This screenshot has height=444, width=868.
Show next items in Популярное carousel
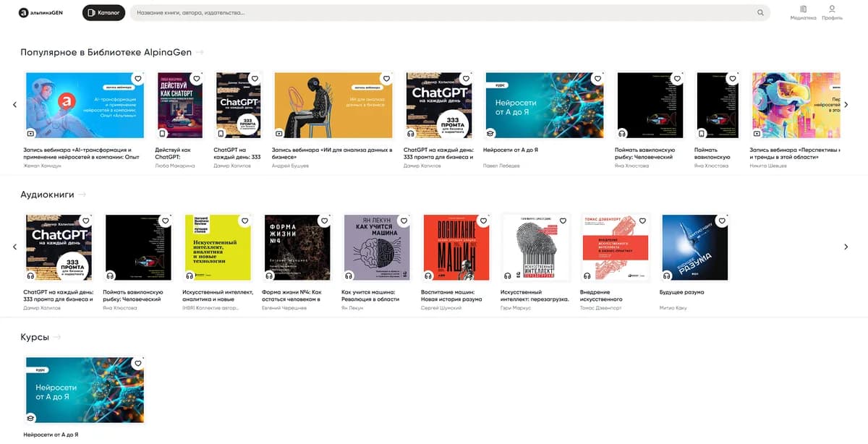(x=846, y=105)
